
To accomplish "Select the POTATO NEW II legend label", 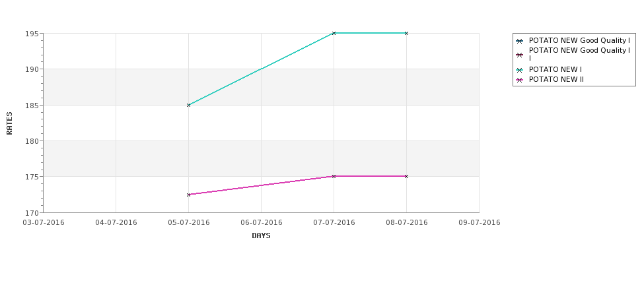I will (556, 80).
